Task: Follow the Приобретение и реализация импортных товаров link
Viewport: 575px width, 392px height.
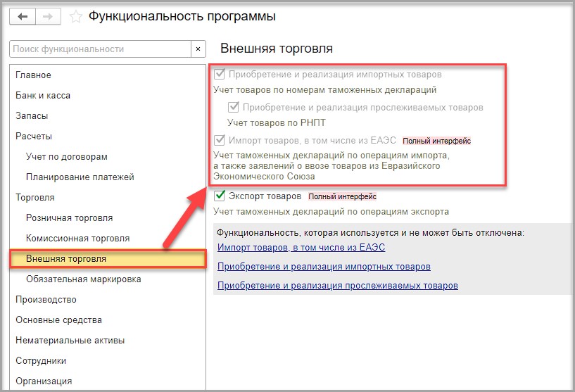Action: tap(324, 267)
